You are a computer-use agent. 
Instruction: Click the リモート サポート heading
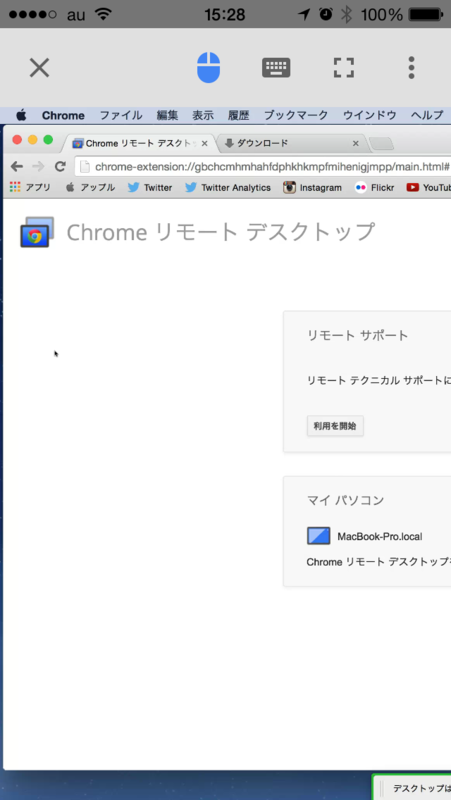point(358,335)
